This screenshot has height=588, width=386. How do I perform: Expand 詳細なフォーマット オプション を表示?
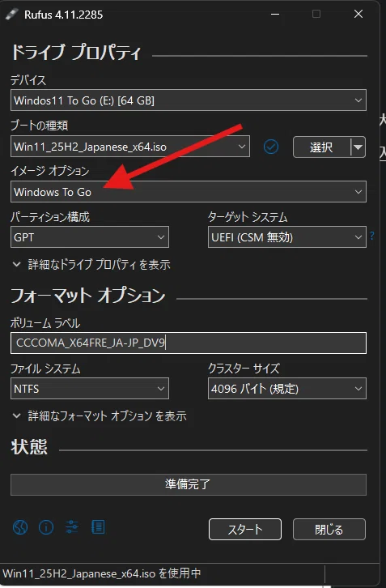tap(100, 415)
